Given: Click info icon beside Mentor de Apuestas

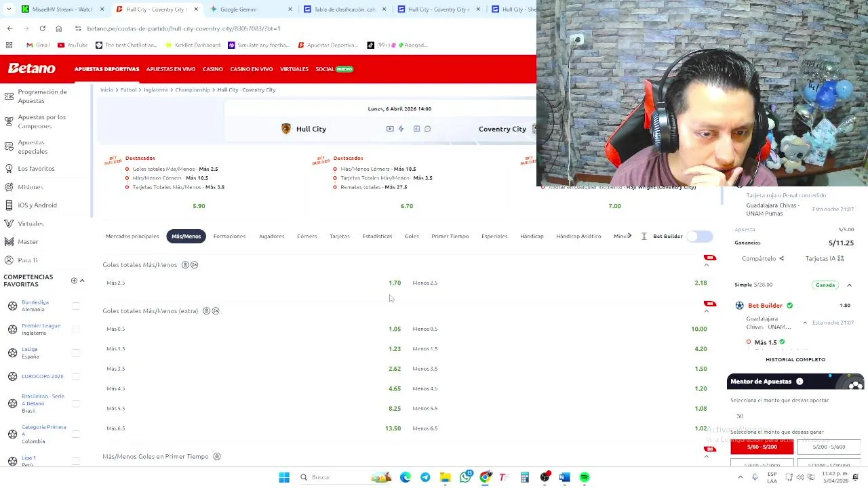Looking at the screenshot, I should click(x=800, y=382).
